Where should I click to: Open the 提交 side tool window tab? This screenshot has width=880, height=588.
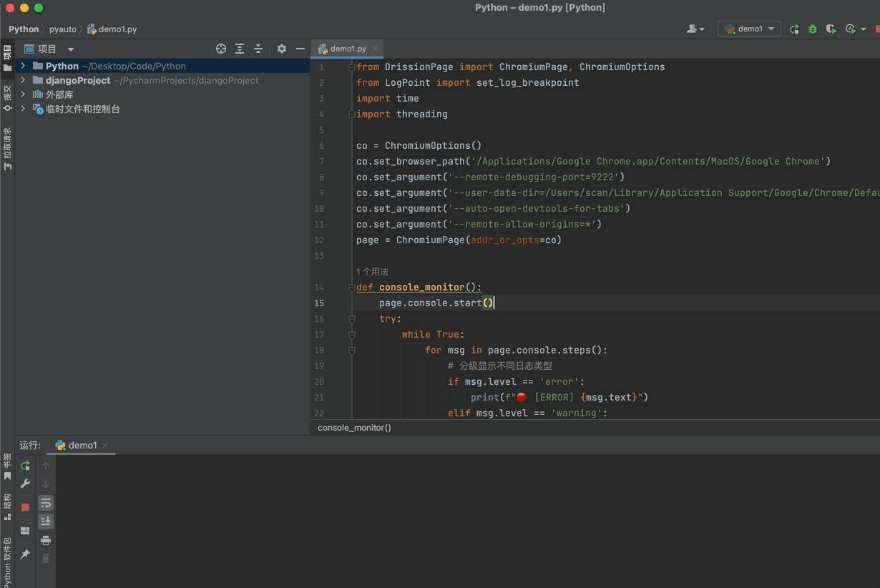(7, 98)
